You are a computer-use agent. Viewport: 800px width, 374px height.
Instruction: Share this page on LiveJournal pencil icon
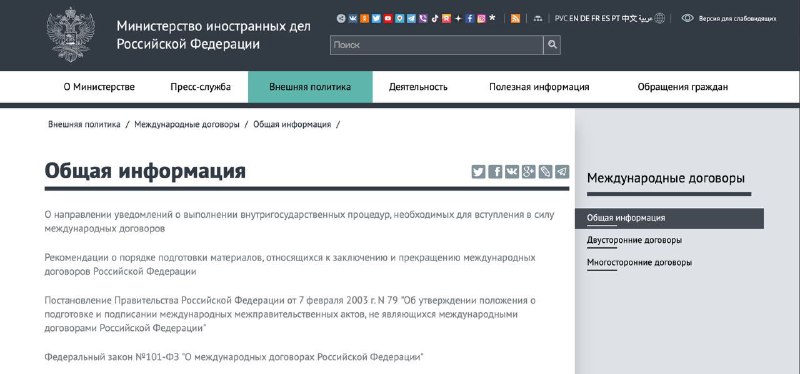[x=545, y=171]
